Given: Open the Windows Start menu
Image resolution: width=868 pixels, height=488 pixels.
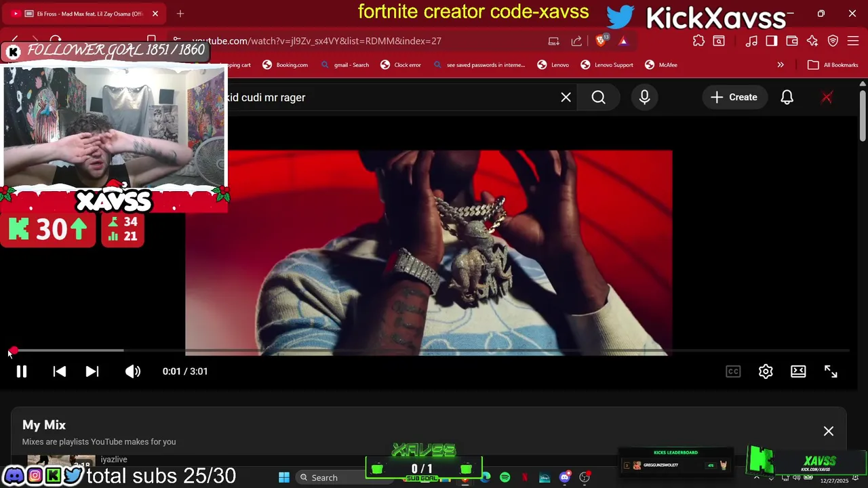Looking at the screenshot, I should pos(284,477).
